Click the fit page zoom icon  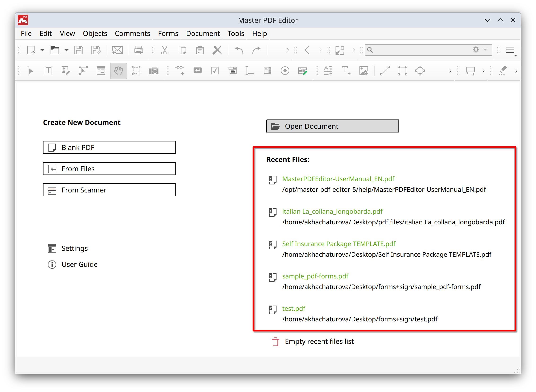pos(340,50)
